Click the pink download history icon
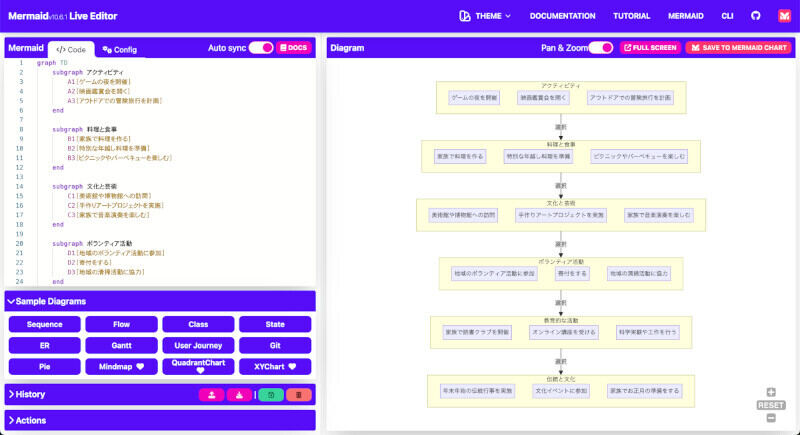Screen dimensions: 800x435 (x=240, y=395)
